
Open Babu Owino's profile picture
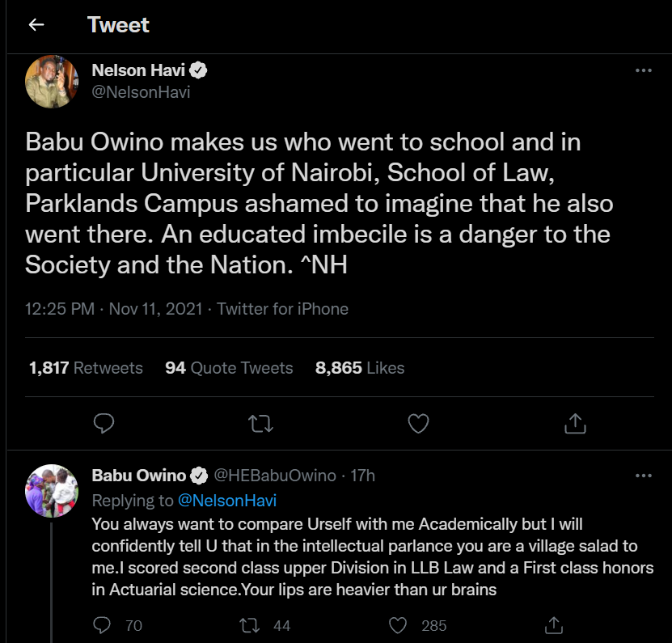pos(51,490)
